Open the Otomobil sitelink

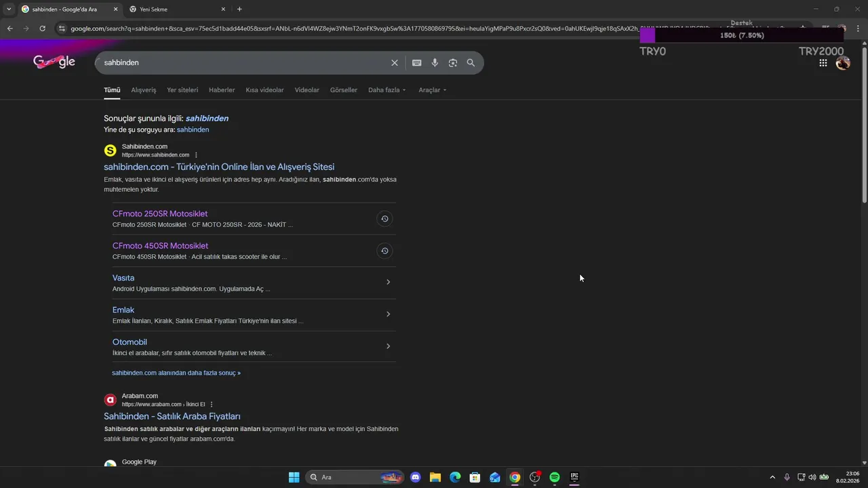(x=130, y=342)
